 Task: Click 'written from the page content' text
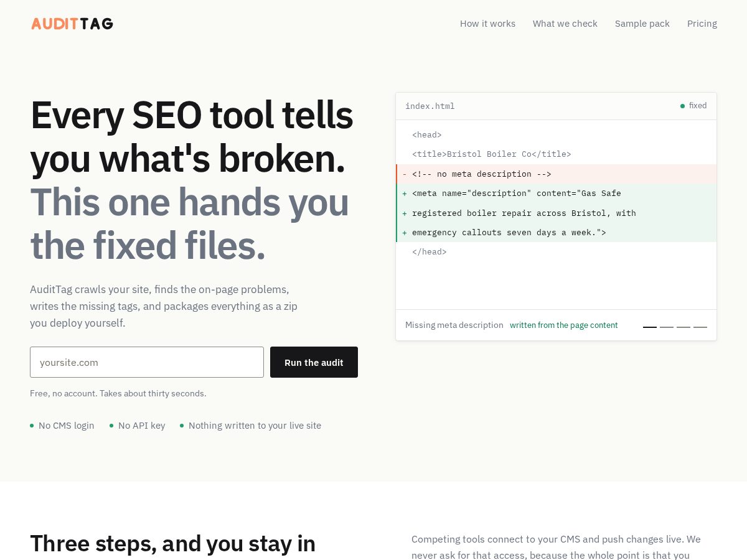tap(564, 325)
